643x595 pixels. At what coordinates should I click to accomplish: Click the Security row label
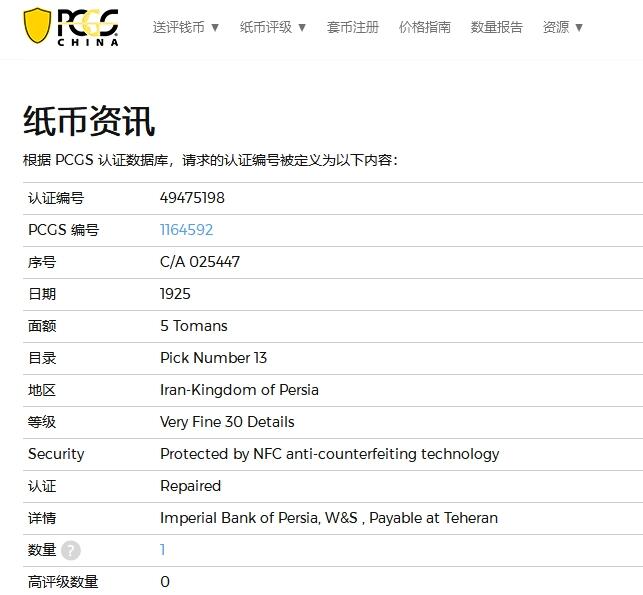(56, 454)
